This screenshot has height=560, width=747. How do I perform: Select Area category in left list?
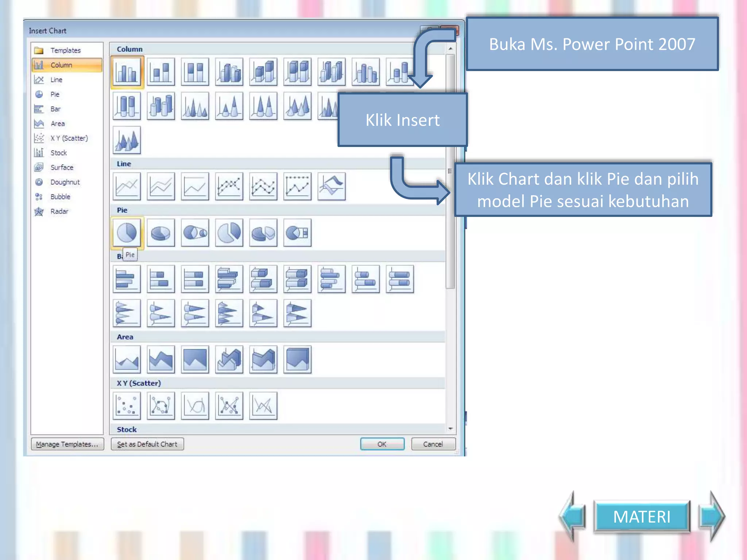tap(67, 124)
